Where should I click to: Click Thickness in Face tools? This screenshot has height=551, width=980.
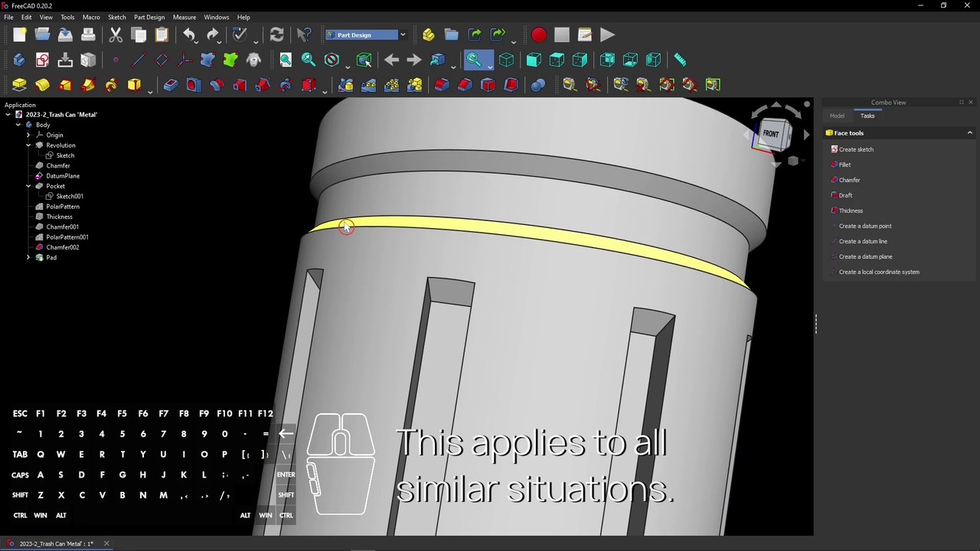pyautogui.click(x=851, y=210)
